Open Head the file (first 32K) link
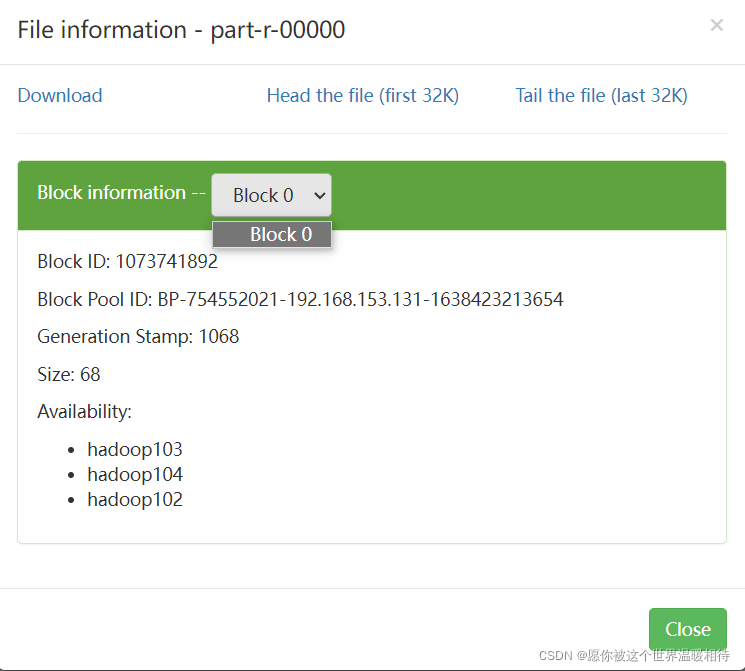Screen dimensions: 745x671 (363, 96)
